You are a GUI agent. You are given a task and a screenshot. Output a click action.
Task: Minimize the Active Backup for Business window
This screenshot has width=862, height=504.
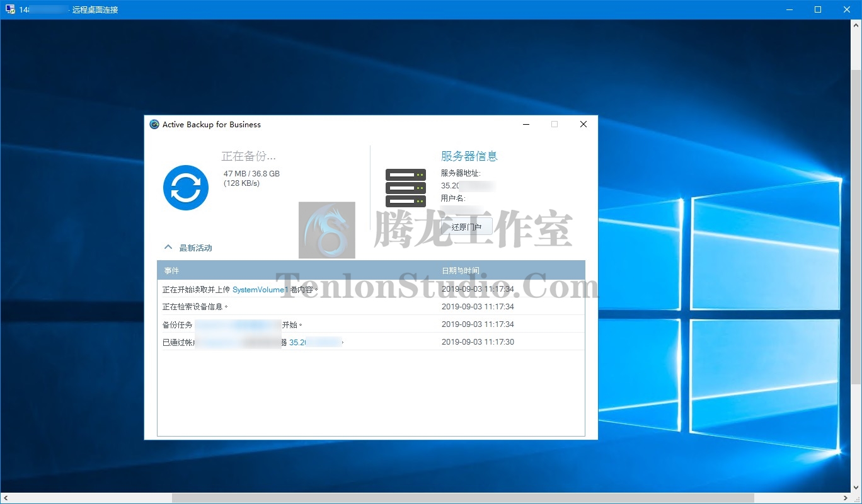pyautogui.click(x=526, y=124)
